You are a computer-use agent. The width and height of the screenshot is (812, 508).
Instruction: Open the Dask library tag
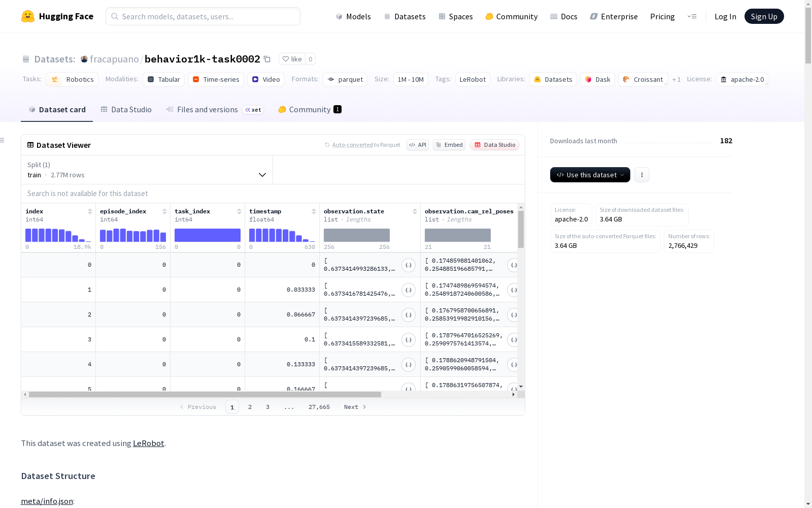pos(597,79)
